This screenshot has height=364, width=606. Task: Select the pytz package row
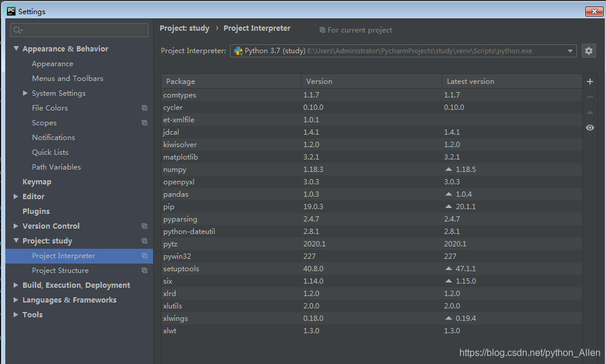point(372,244)
